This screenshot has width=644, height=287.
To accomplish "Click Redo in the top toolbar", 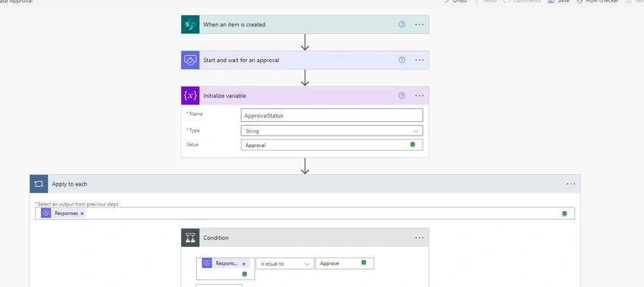I will pyautogui.click(x=486, y=2).
